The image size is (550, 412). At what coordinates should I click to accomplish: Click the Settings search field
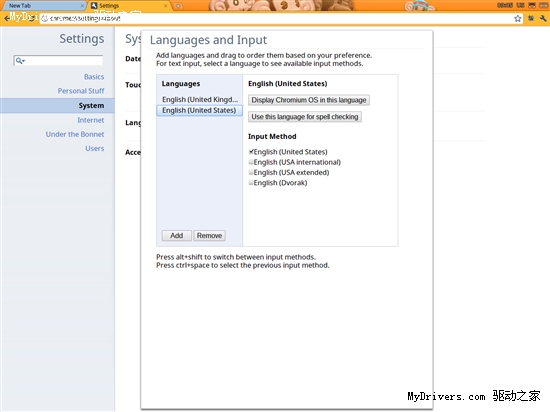coord(58,60)
